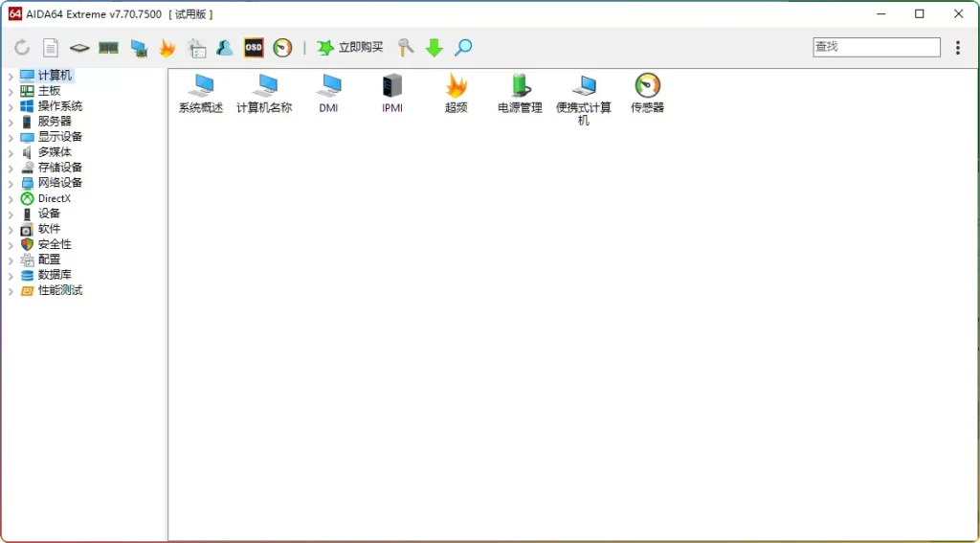The height and width of the screenshot is (543, 980).
Task: Expand the 服务器 tree node arrow
Action: (11, 123)
